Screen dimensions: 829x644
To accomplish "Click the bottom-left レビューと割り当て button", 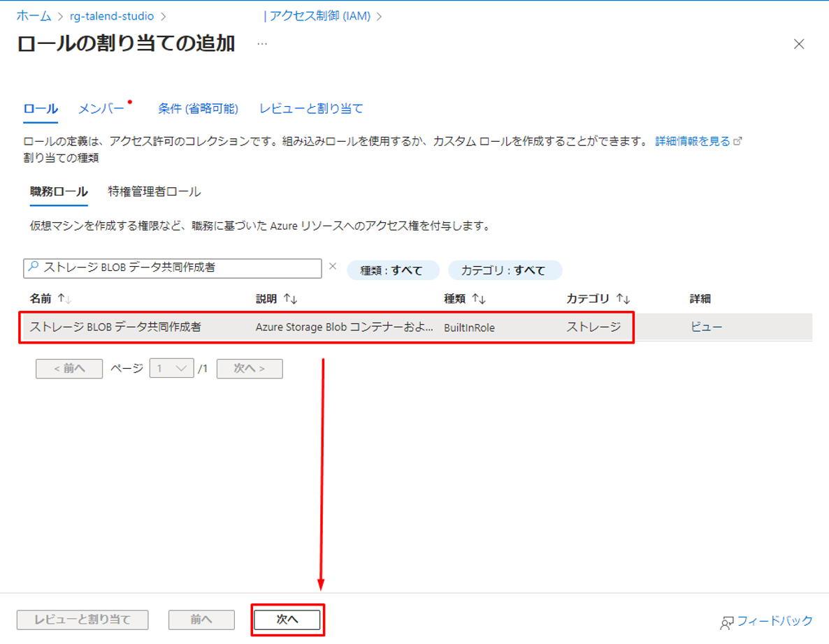I will 82,620.
